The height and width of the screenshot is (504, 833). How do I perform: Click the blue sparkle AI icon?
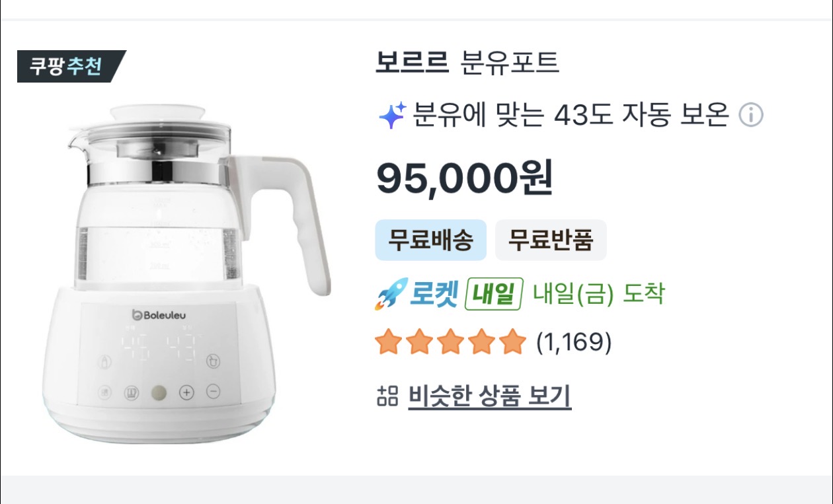click(391, 116)
